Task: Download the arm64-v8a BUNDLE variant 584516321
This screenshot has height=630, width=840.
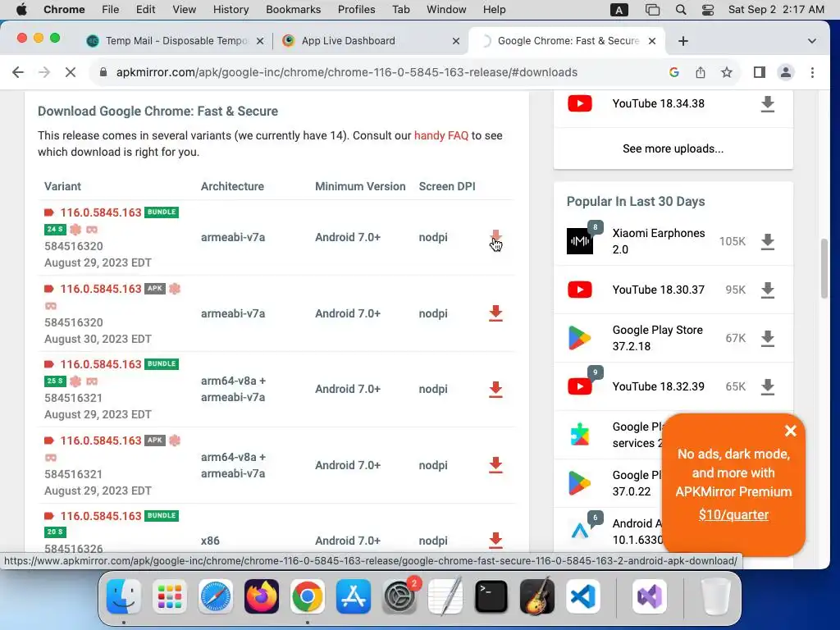Action: [495, 390]
